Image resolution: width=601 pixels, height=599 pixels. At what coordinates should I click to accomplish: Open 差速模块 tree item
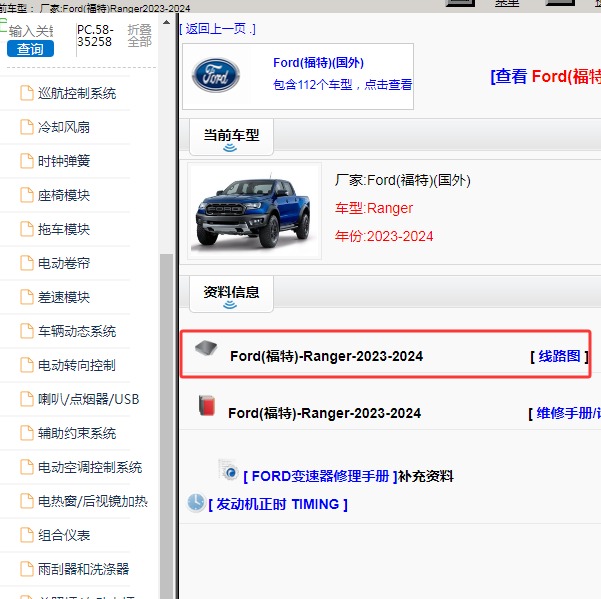64,297
